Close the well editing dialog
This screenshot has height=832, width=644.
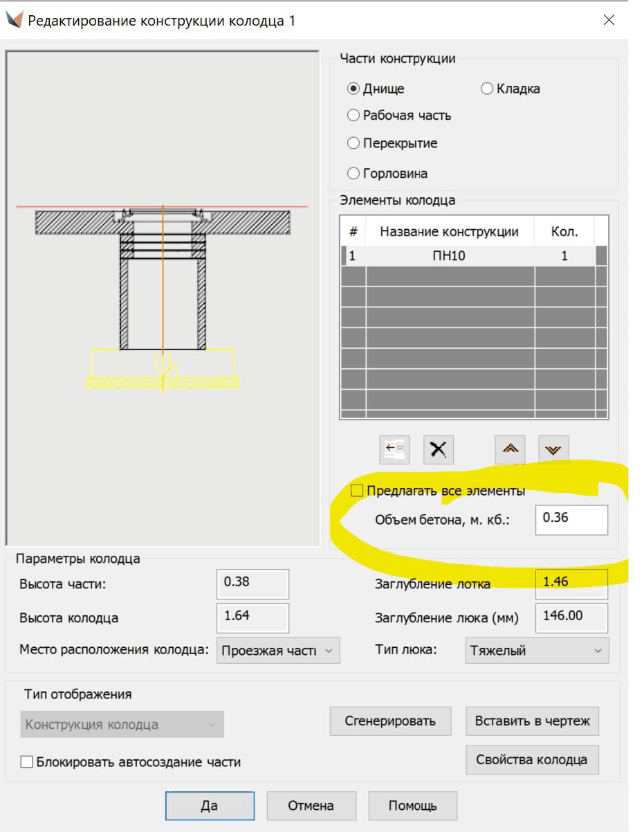point(609,20)
